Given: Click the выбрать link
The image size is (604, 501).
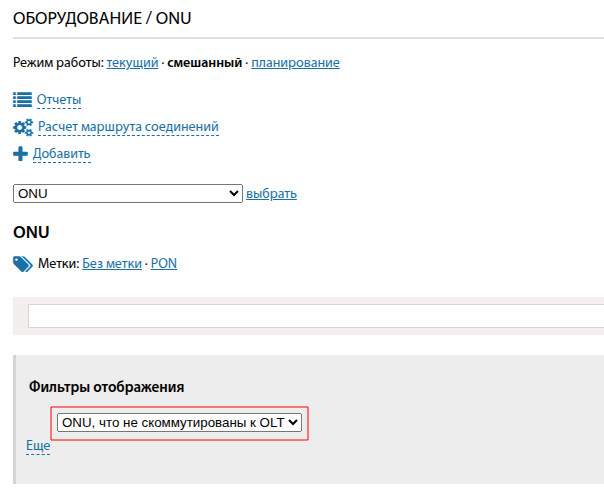Looking at the screenshot, I should coord(271,194).
